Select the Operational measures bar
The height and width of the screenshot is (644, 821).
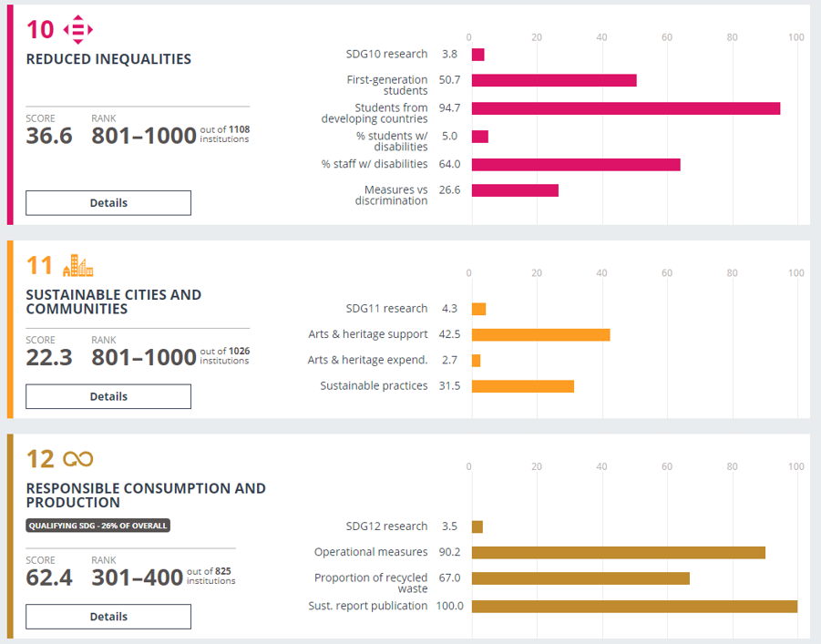pos(618,553)
